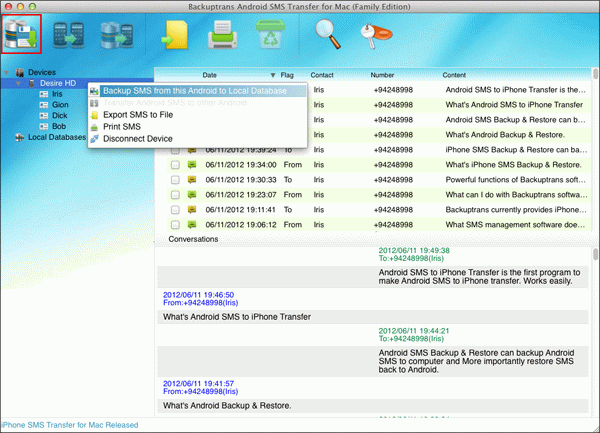Click conversation text 'What's Android SMS to iPhone Transfer'
This screenshot has height=433, width=600.
pyautogui.click(x=237, y=317)
